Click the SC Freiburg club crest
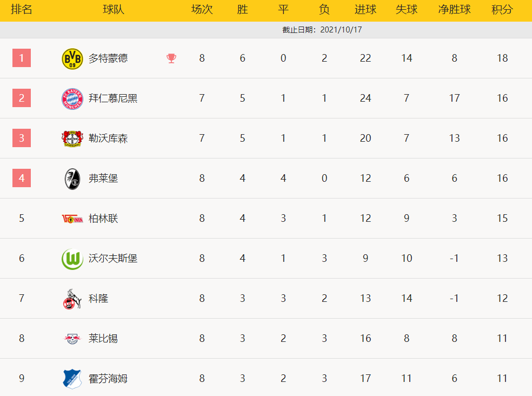This screenshot has width=532, height=396. [x=72, y=179]
